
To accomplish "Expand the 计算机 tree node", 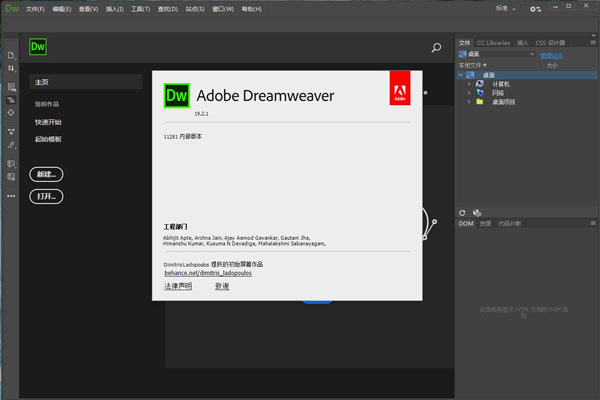I will tap(469, 84).
